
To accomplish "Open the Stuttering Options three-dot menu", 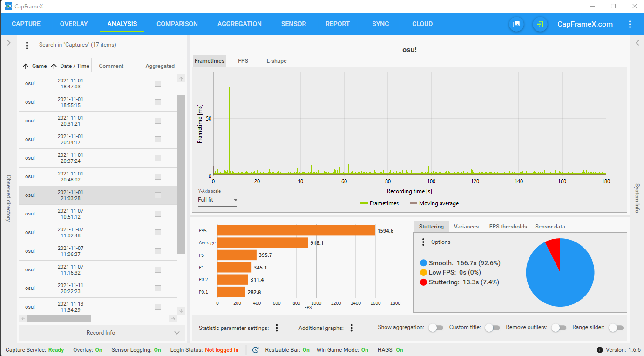I will 423,242.
